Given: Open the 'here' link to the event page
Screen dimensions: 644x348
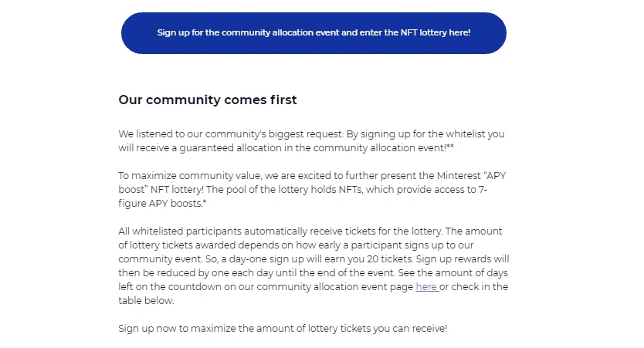Looking at the screenshot, I should click(x=427, y=287).
